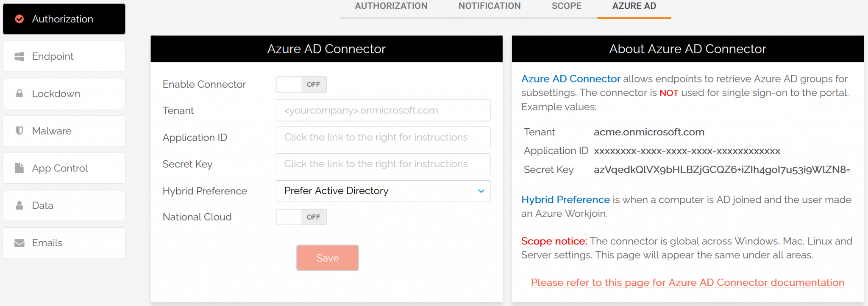
Task: Open the Endpoint section via its Windows icon
Action: (x=19, y=56)
